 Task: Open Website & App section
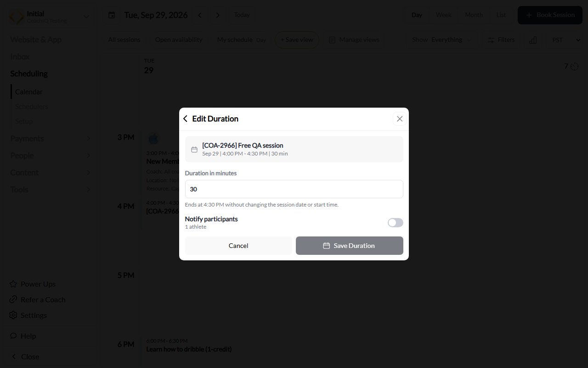tap(36, 40)
